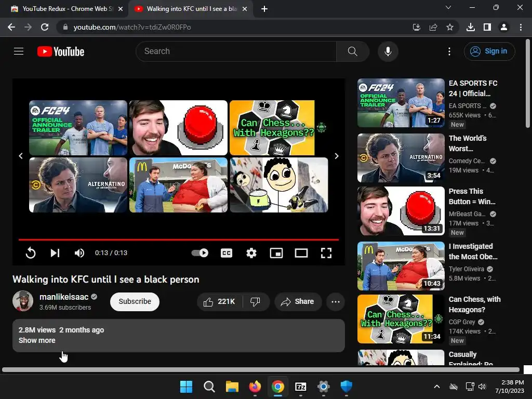Image resolution: width=532 pixels, height=399 pixels.
Task: Click the YouTube logo
Action: [61, 51]
